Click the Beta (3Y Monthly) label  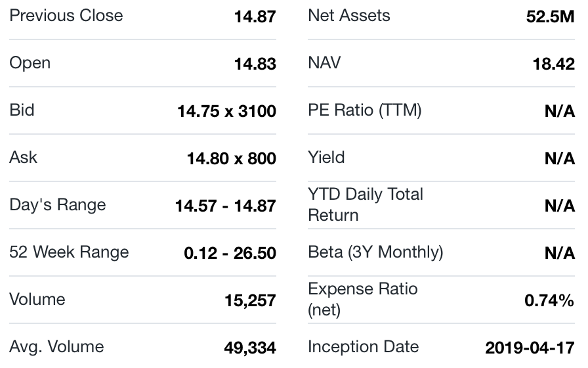(x=375, y=252)
